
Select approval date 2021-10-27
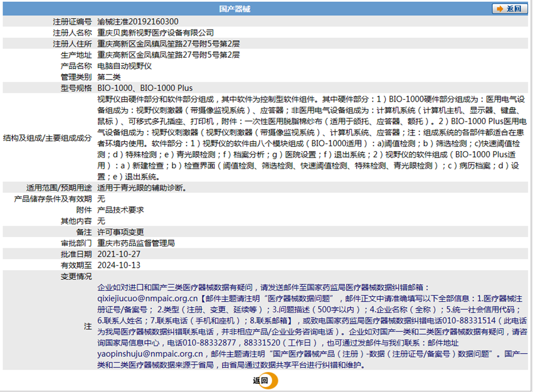pyautogui.click(x=119, y=254)
